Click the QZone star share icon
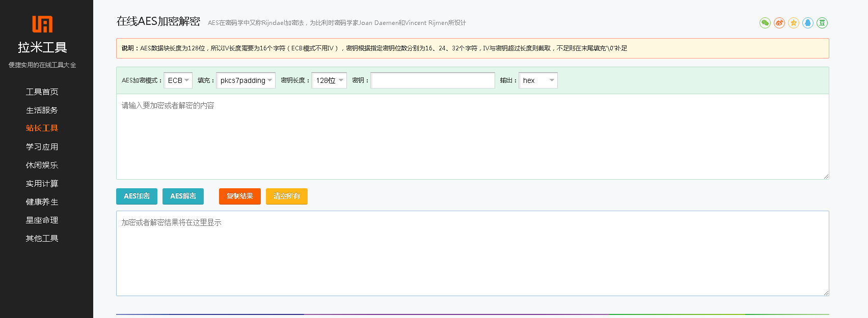The image size is (868, 318). click(793, 23)
